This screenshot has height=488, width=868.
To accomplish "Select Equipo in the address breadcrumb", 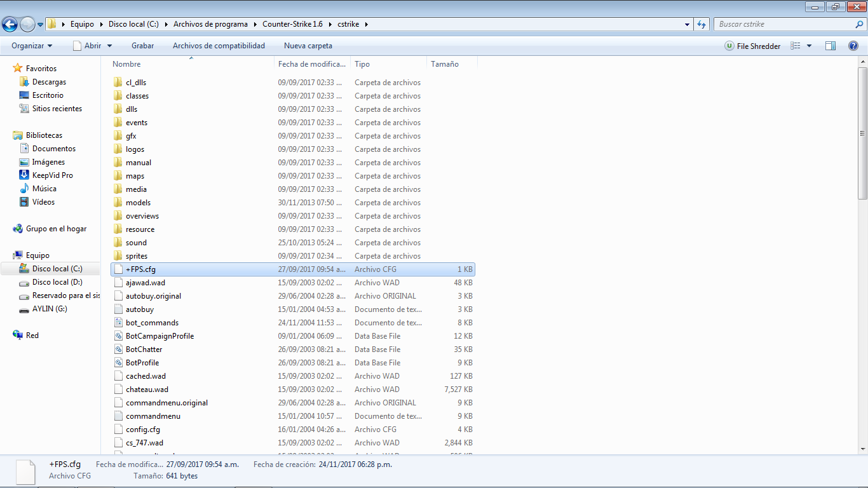I will pos(83,24).
